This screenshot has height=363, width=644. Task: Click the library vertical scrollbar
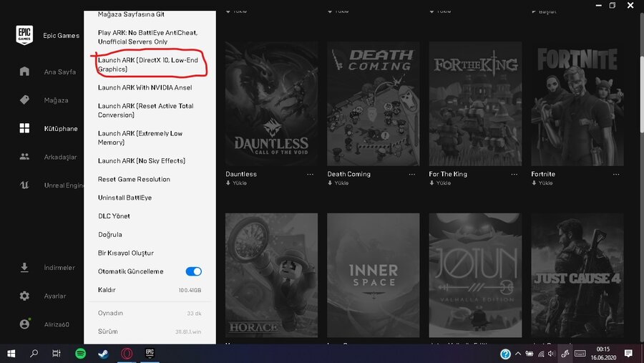tap(642, 95)
